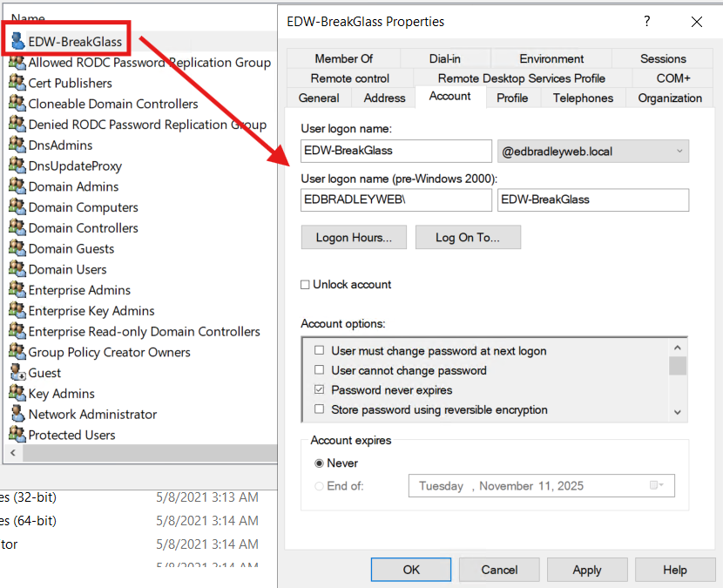The height and width of the screenshot is (588, 723).
Task: Select the Cloneable Domain Controllers group icon
Action: 17,104
